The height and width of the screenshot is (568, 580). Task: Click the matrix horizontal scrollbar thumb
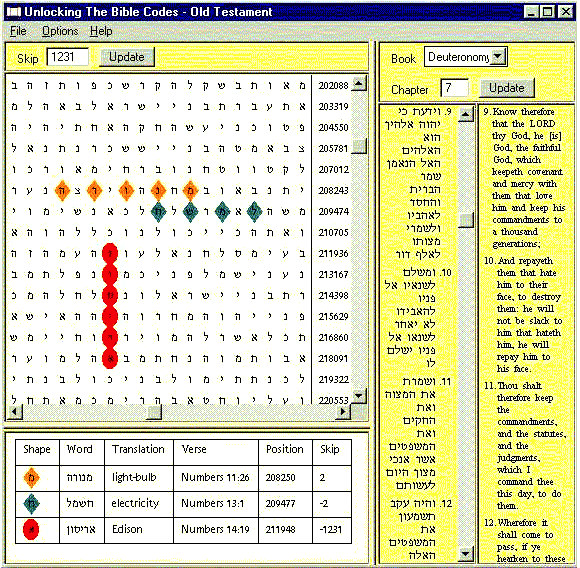(154, 412)
